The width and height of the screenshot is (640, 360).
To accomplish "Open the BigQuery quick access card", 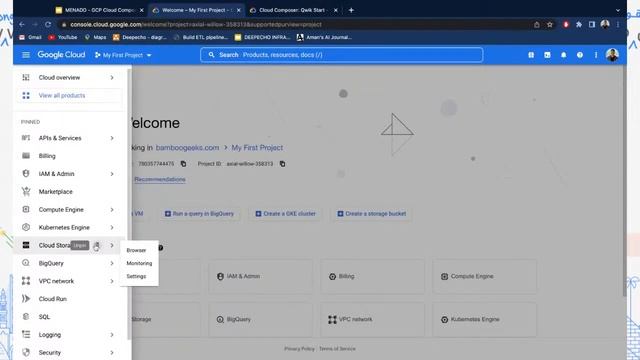I will tap(260, 319).
